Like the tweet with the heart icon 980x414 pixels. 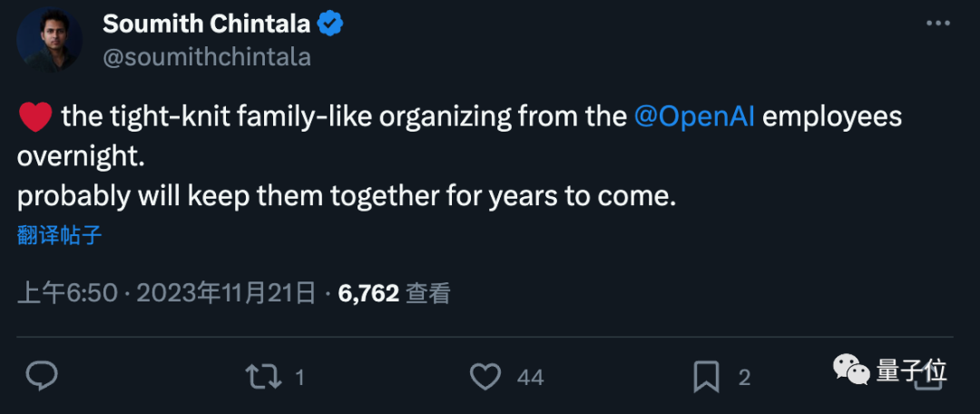click(x=487, y=376)
